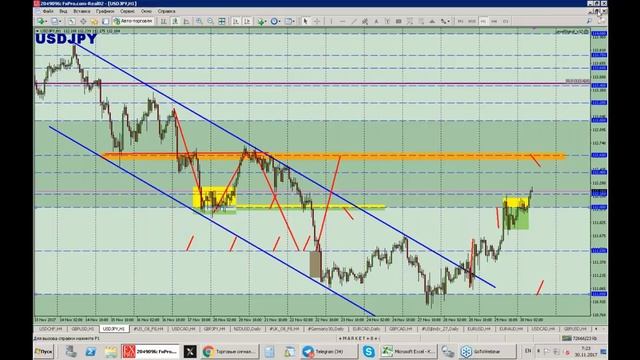Switch to the GBPCAD,H4 chart tab
This screenshot has width=640, height=360.
pos(400,329)
